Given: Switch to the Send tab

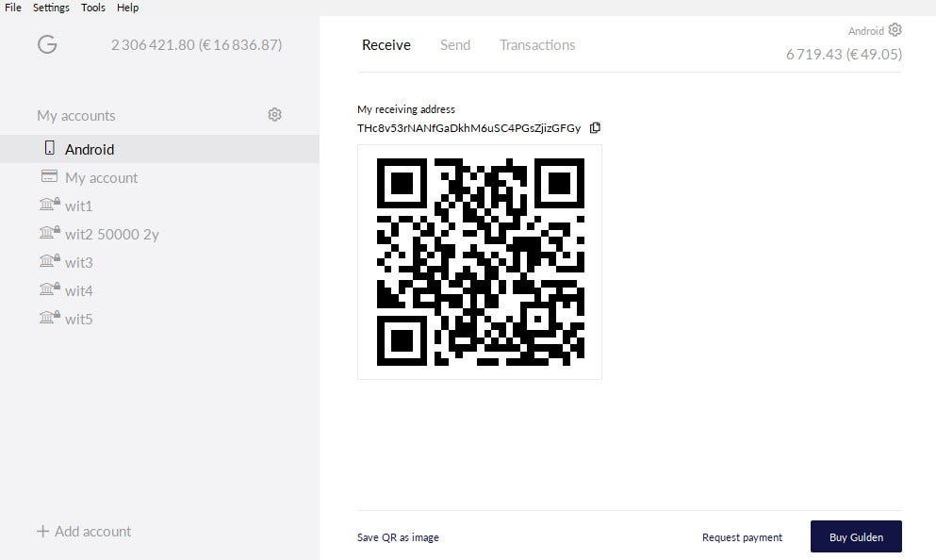Looking at the screenshot, I should (455, 44).
